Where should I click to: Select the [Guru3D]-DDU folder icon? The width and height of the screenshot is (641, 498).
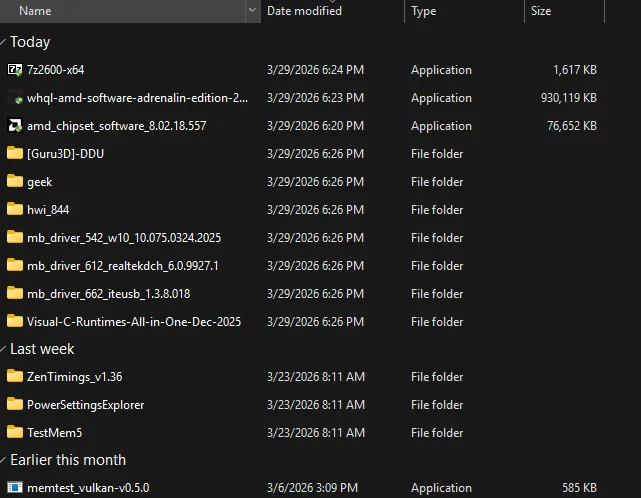(x=15, y=154)
